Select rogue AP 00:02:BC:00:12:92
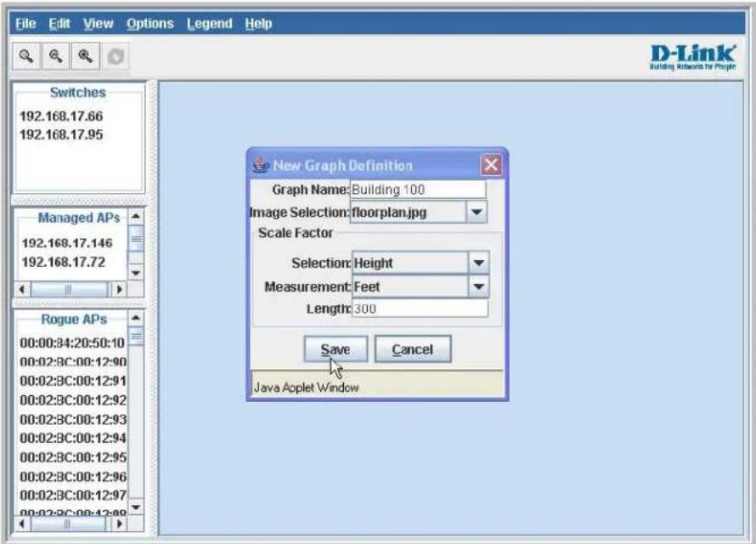756x544 pixels. (x=72, y=400)
